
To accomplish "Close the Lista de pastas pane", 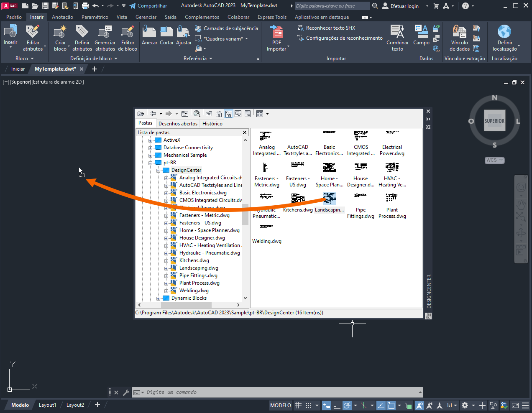I will coord(245,133).
